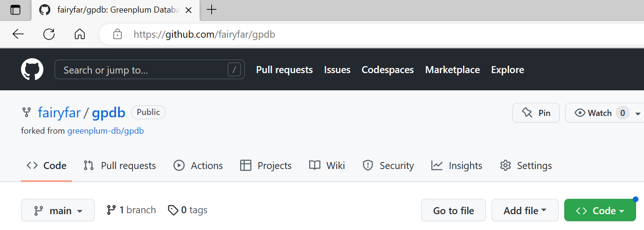Go back with the browser back arrow
The height and width of the screenshot is (230, 644).
click(18, 34)
